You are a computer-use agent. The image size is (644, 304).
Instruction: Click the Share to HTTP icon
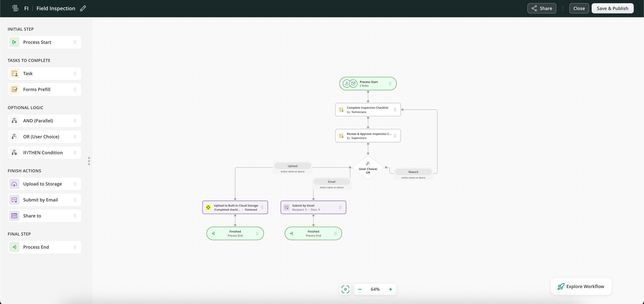point(14,216)
